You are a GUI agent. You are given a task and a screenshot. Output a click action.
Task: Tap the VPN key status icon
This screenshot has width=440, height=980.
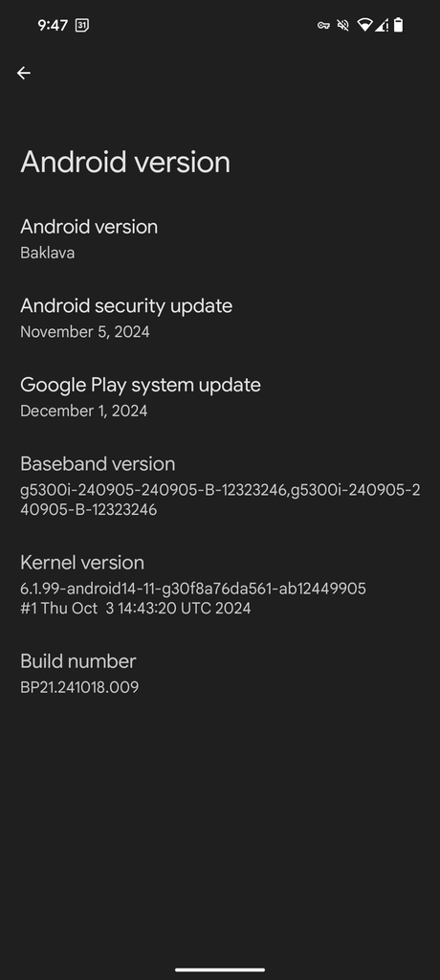pyautogui.click(x=323, y=25)
